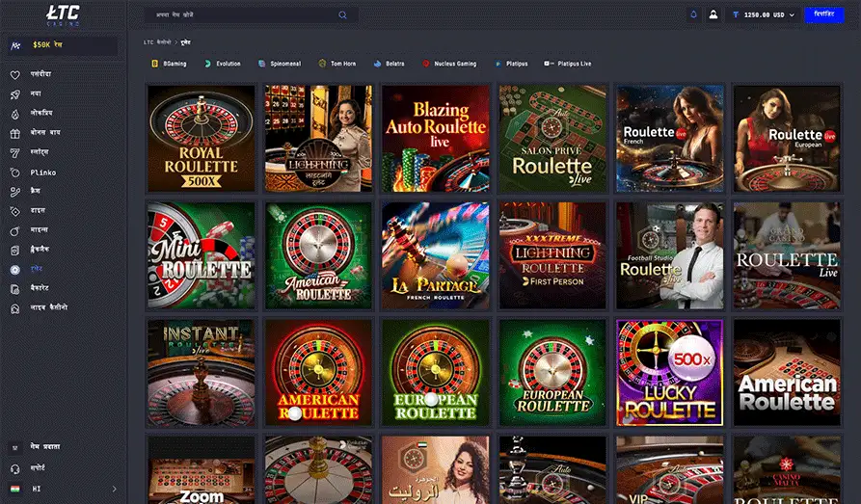The width and height of the screenshot is (861, 504).
Task: Open Football Studio Roulette live
Action: 670,255
